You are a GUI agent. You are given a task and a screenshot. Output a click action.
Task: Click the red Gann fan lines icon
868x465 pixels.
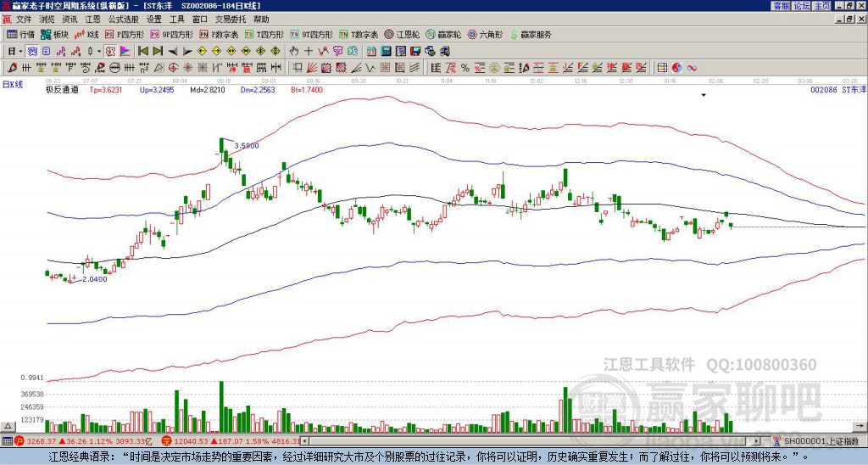(x=312, y=68)
